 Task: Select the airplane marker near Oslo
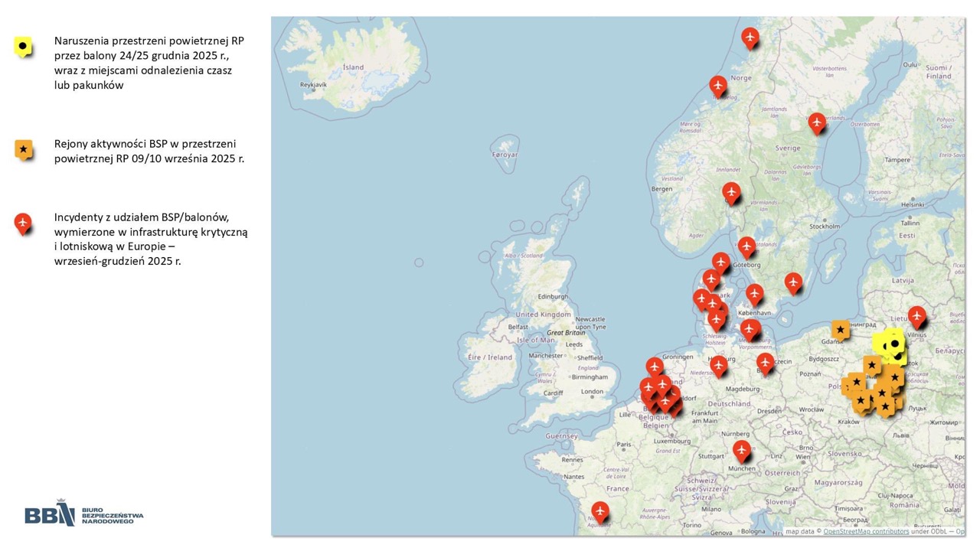[x=732, y=192]
